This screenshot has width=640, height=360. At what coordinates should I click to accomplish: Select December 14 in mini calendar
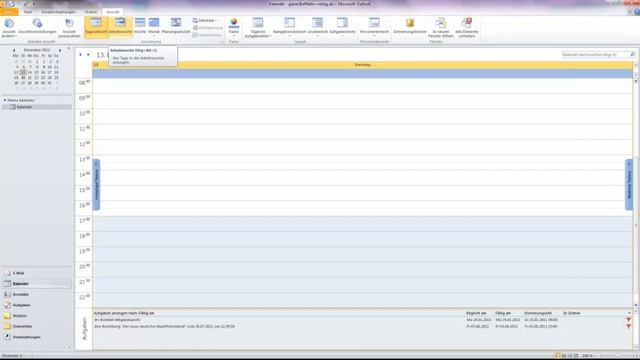pos(29,72)
